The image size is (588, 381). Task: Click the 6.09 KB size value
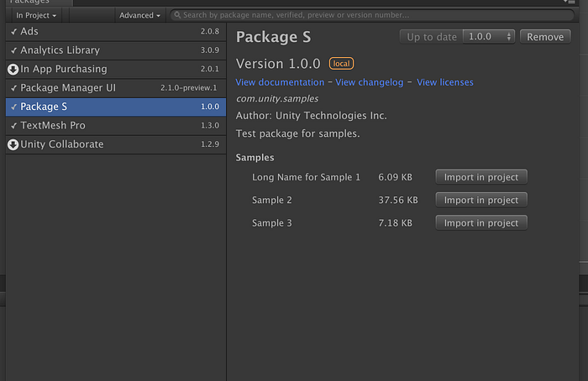(396, 177)
